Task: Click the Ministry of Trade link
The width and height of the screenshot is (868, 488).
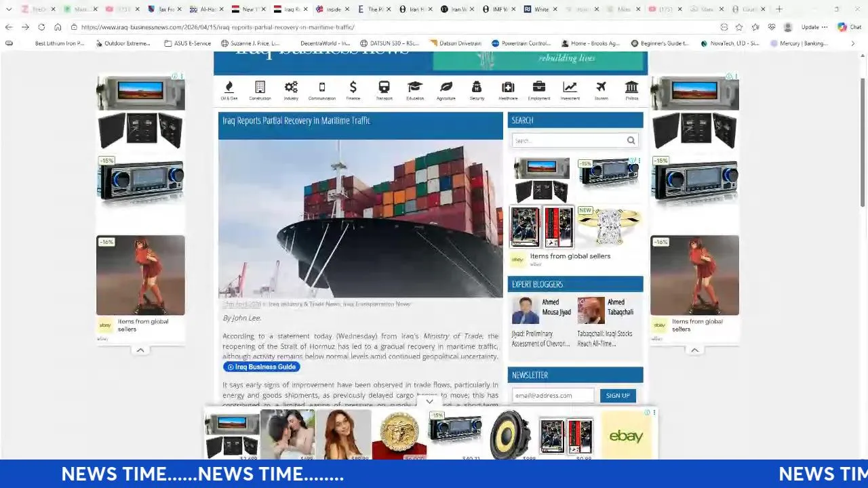Action: pos(452,336)
